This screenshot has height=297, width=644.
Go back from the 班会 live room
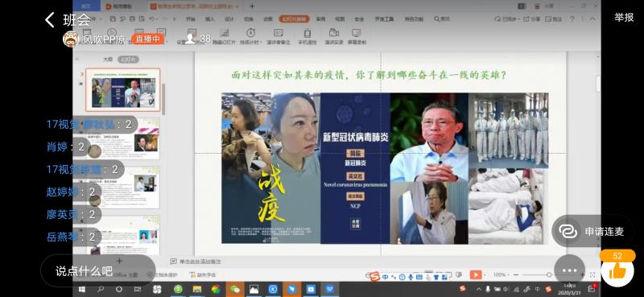50,19
